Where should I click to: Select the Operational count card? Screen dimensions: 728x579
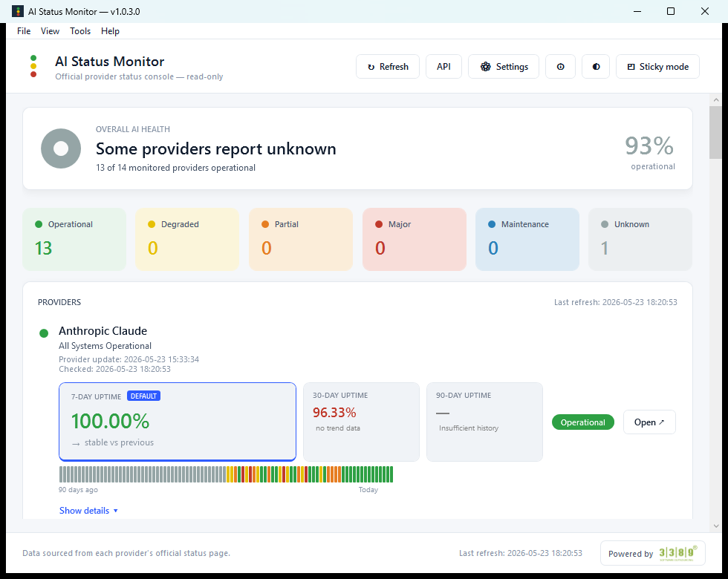click(74, 239)
